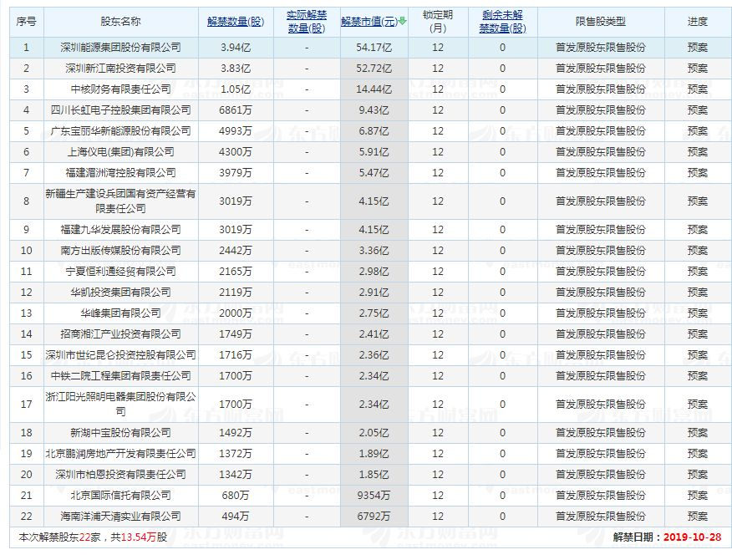Image resolution: width=732 pixels, height=560 pixels.
Task: Click the 2000万 unlock quantity cell
Action: (x=236, y=313)
